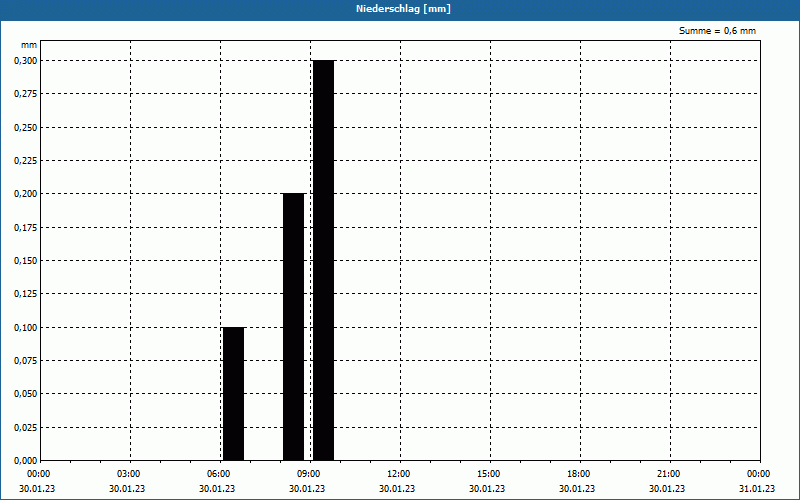The width and height of the screenshot is (800, 500).
Task: Click the 0,175 y-axis value
Action: click(26, 228)
